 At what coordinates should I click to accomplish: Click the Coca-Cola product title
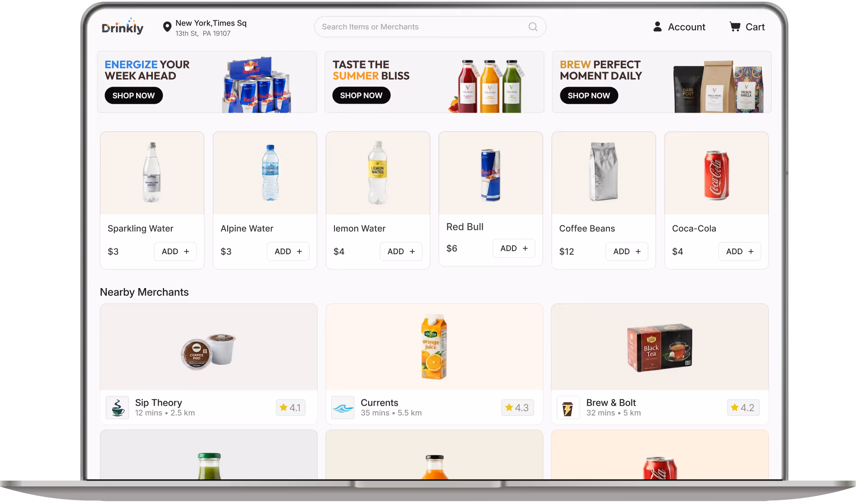point(694,229)
